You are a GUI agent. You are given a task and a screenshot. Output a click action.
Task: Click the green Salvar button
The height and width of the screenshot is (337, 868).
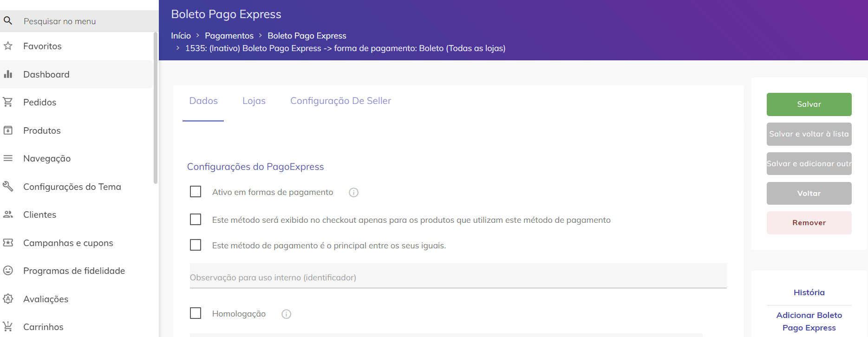pyautogui.click(x=809, y=104)
